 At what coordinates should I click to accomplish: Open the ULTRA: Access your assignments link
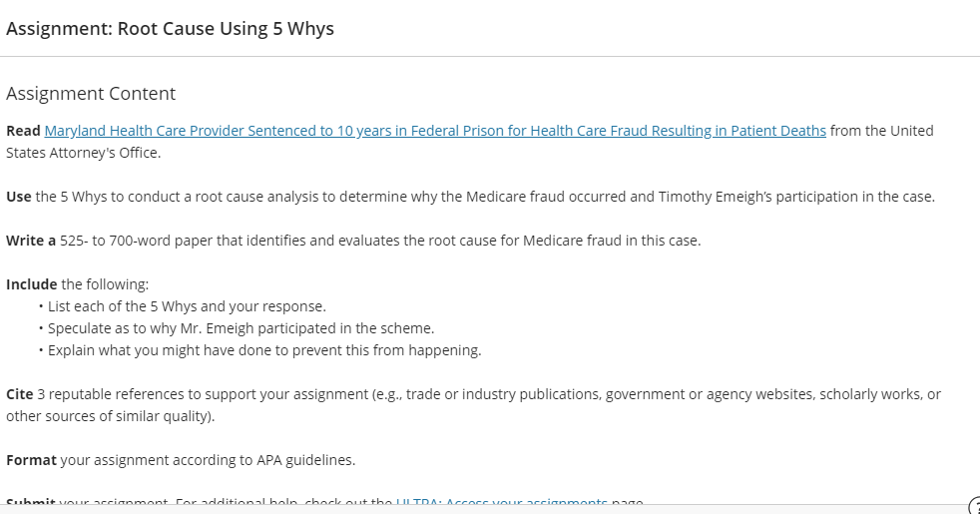click(501, 500)
